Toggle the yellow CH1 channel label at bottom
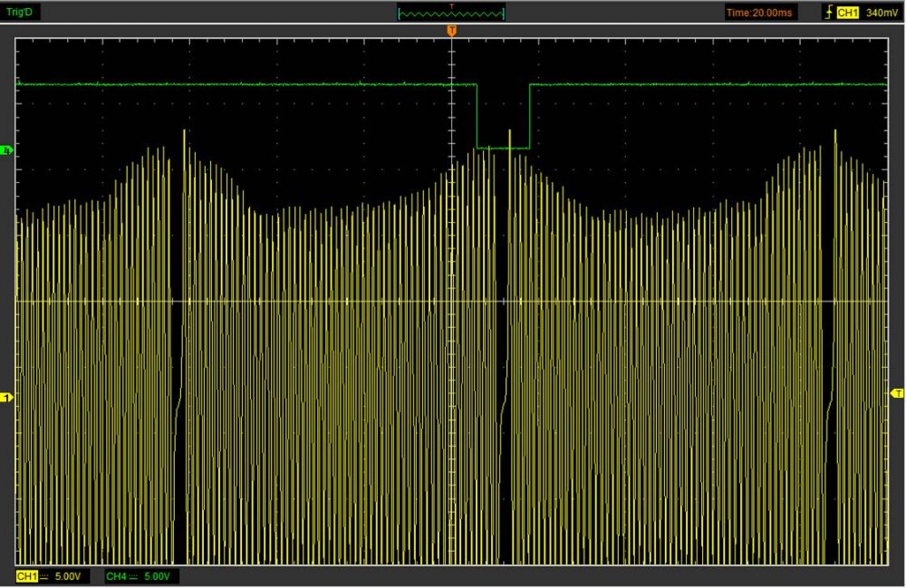This screenshot has height=588, width=906. pos(26,576)
